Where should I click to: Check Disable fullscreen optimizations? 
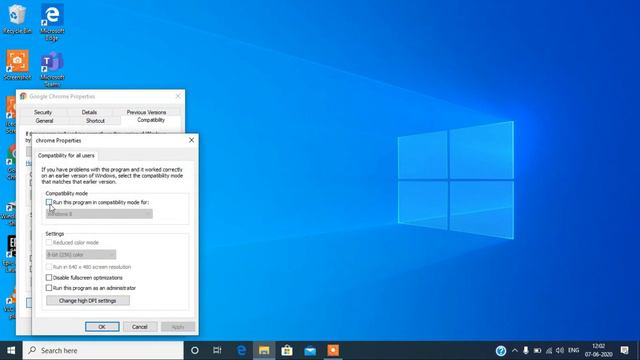point(49,278)
